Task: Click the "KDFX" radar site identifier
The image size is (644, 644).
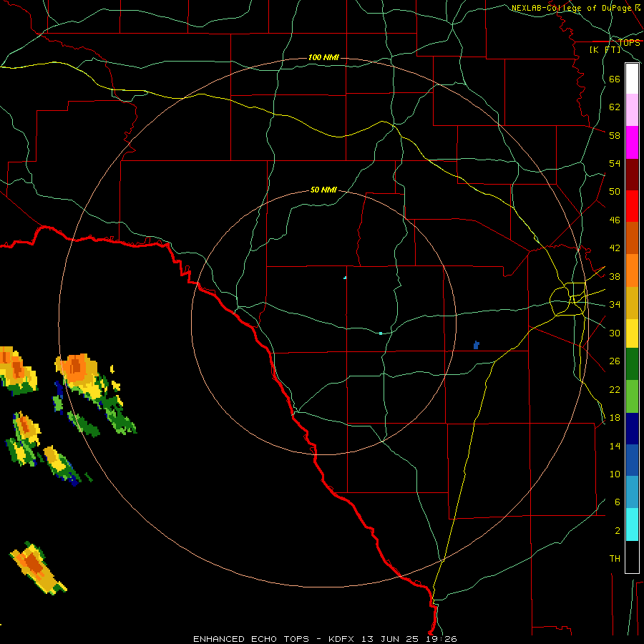Action: click(343, 639)
